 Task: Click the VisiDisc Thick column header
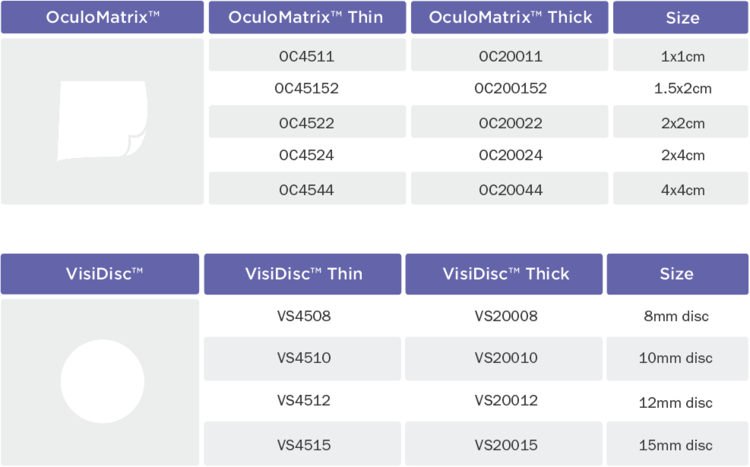506,274
